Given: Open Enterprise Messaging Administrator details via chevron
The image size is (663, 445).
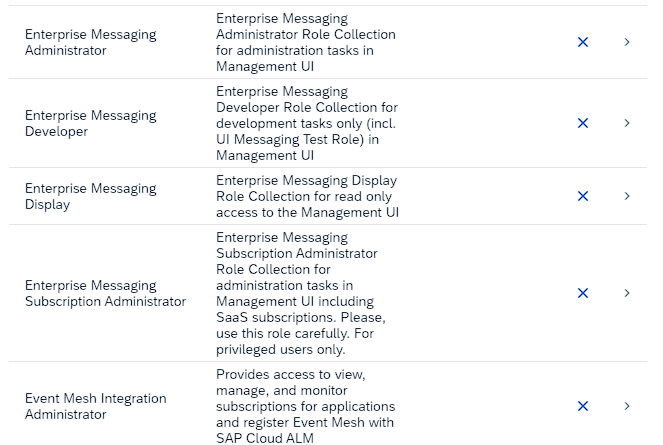Looking at the screenshot, I should coord(627,42).
